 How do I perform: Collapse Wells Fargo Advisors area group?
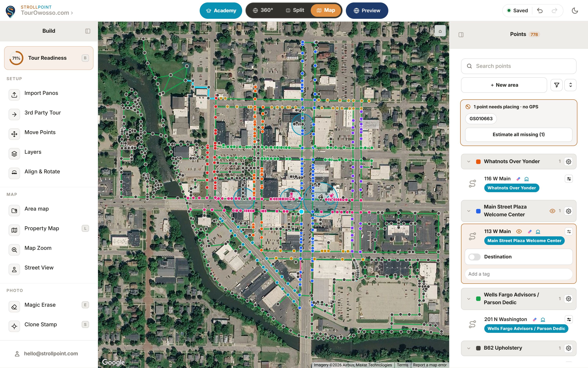pos(469,299)
